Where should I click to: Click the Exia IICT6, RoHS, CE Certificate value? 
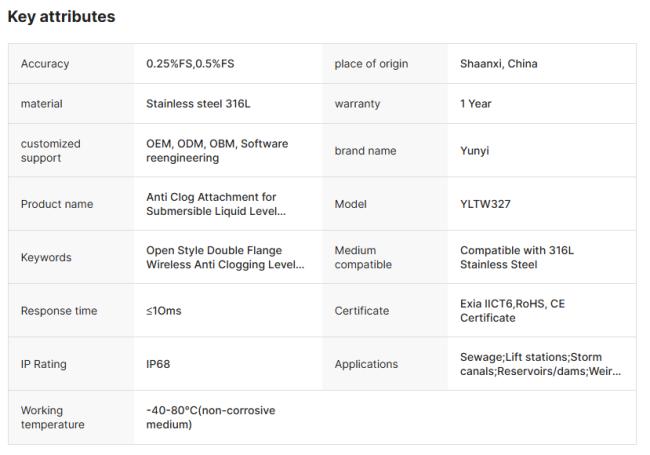[x=512, y=311]
